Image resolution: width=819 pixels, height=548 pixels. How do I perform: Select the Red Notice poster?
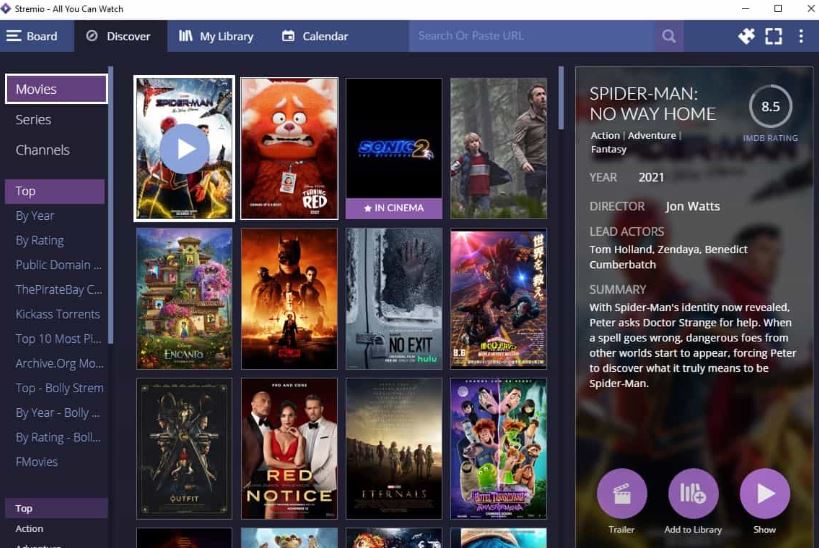(289, 449)
